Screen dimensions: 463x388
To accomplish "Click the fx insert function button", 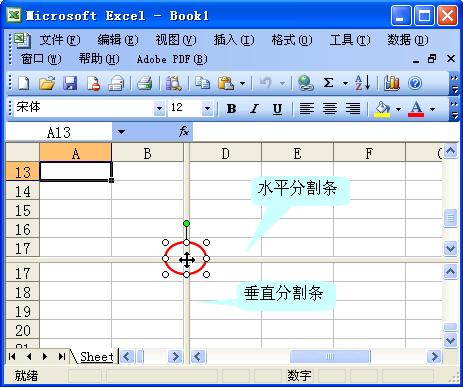I will [x=184, y=131].
